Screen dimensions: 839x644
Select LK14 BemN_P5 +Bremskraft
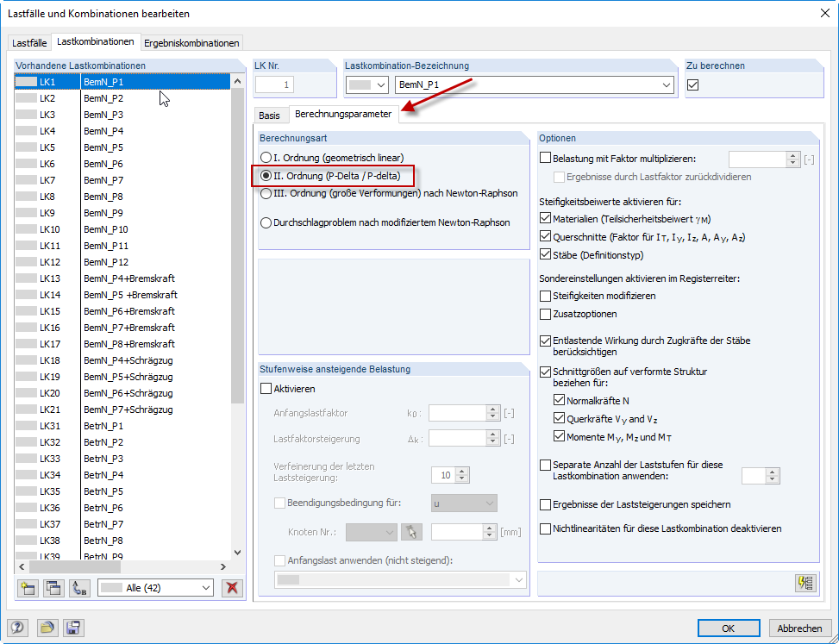(122, 295)
